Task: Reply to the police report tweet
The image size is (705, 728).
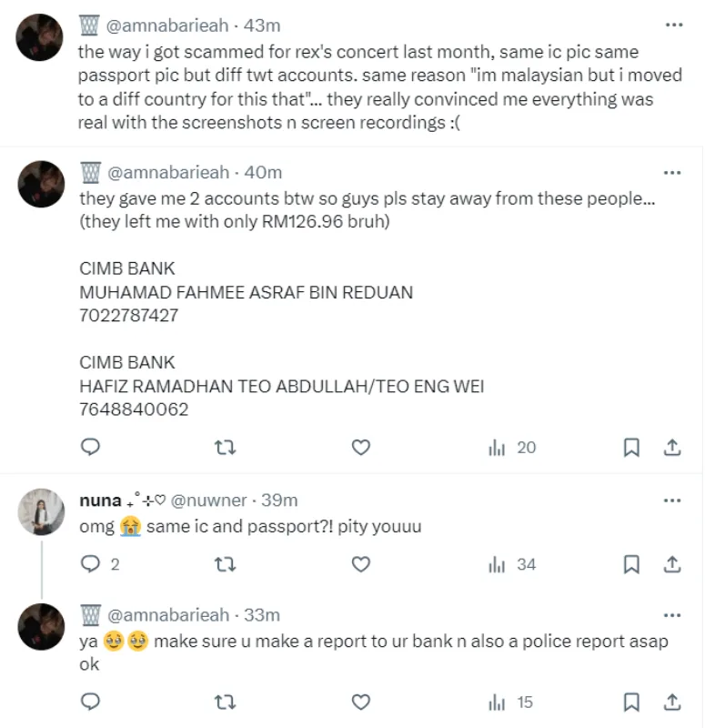Action: coord(90,702)
